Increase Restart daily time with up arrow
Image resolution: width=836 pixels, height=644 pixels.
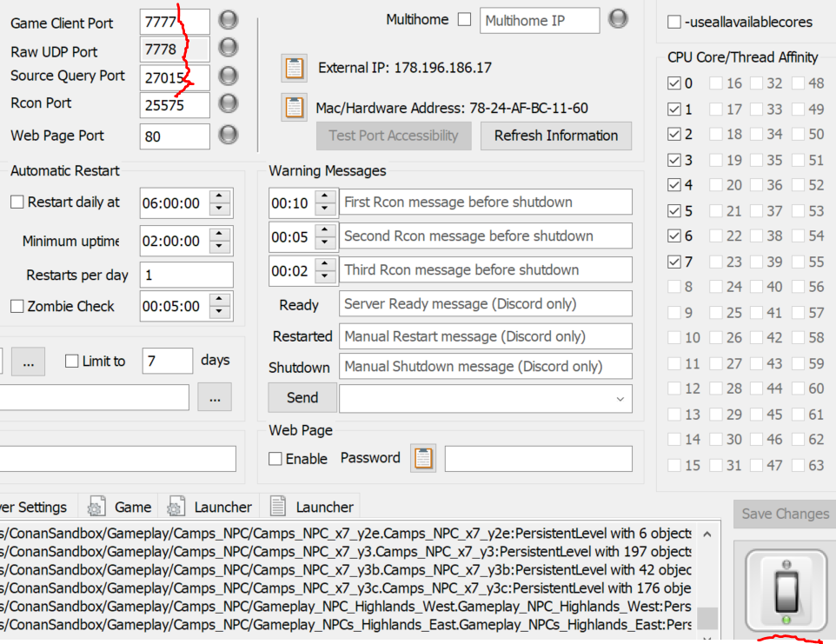coord(219,196)
